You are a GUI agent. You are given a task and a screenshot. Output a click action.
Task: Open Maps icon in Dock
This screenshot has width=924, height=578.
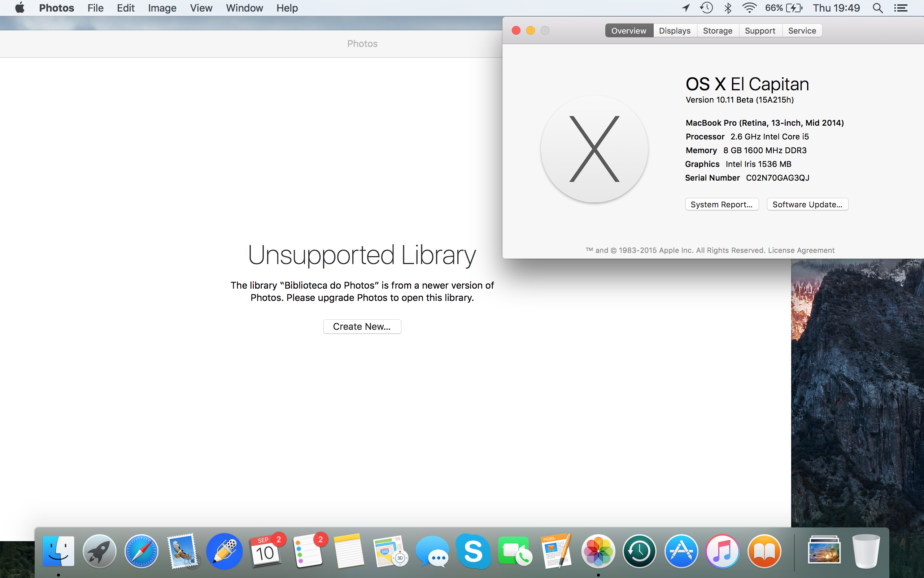[x=390, y=551]
